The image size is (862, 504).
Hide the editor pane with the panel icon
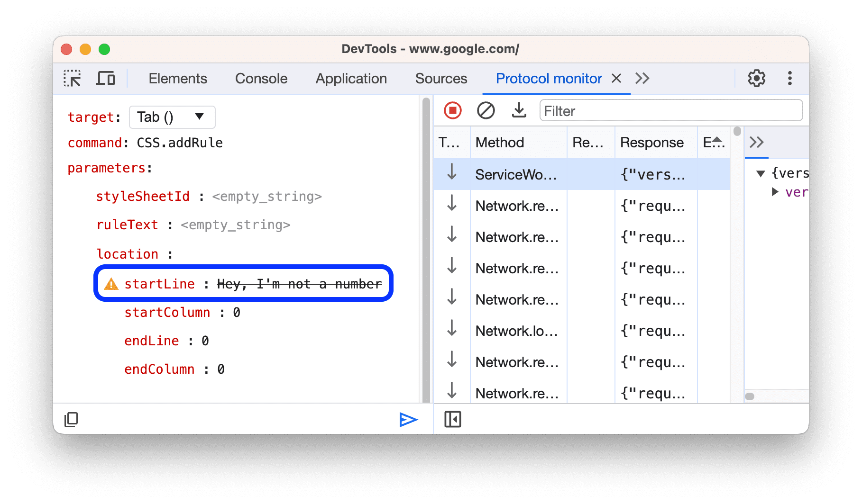click(452, 419)
